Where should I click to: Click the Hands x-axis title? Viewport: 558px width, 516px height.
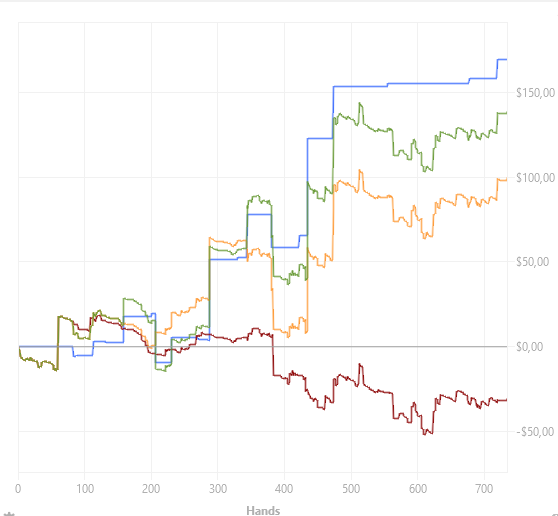tap(263, 511)
